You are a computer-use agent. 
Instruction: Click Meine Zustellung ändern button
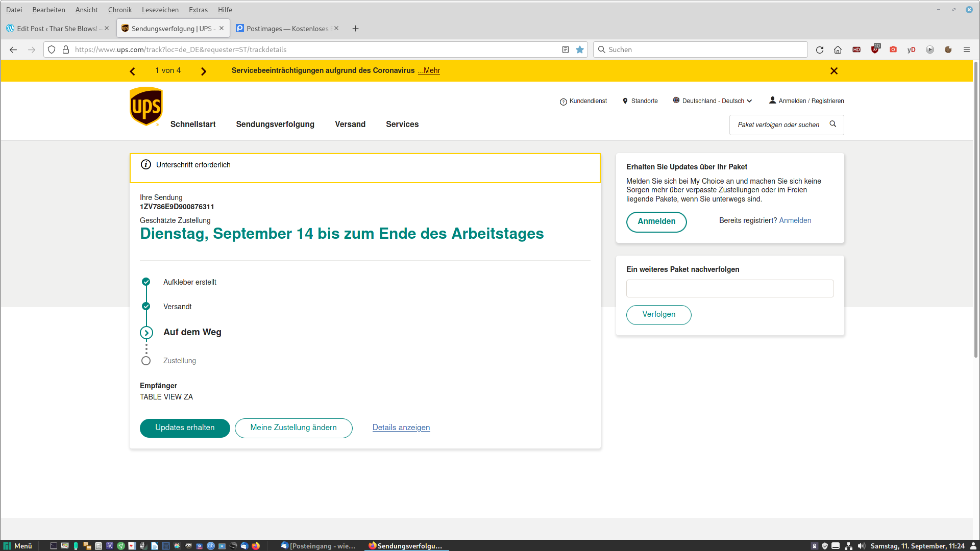coord(293,428)
